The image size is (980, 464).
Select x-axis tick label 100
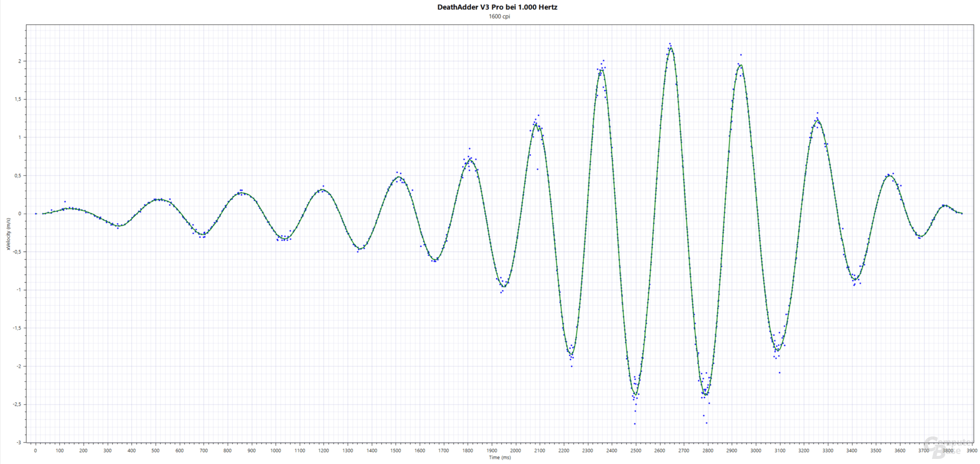(60, 450)
